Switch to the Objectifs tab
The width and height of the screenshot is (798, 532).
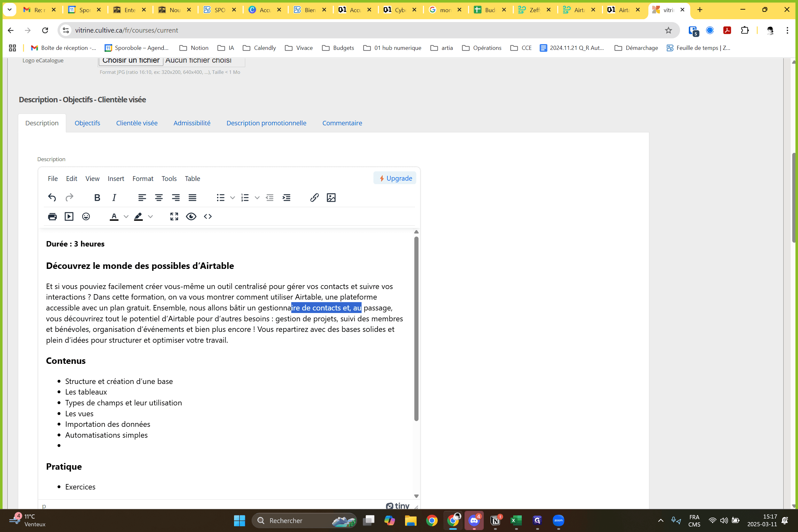pyautogui.click(x=87, y=123)
